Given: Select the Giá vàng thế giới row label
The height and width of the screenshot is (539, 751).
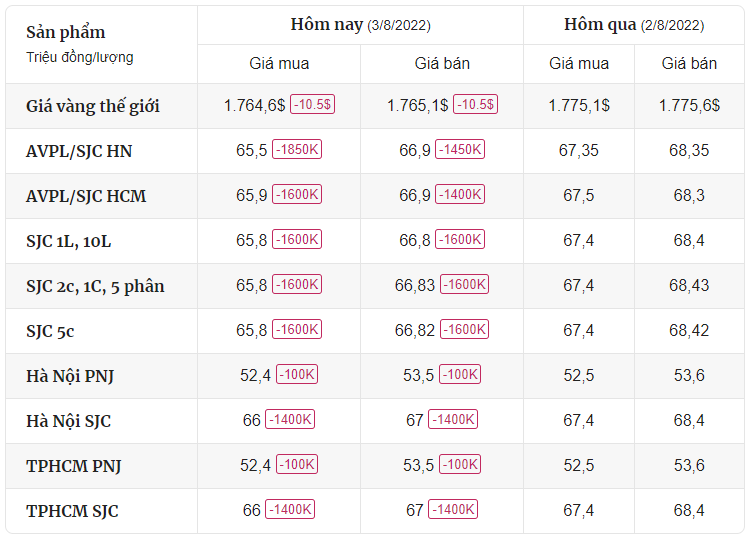Looking at the screenshot, I should (93, 106).
